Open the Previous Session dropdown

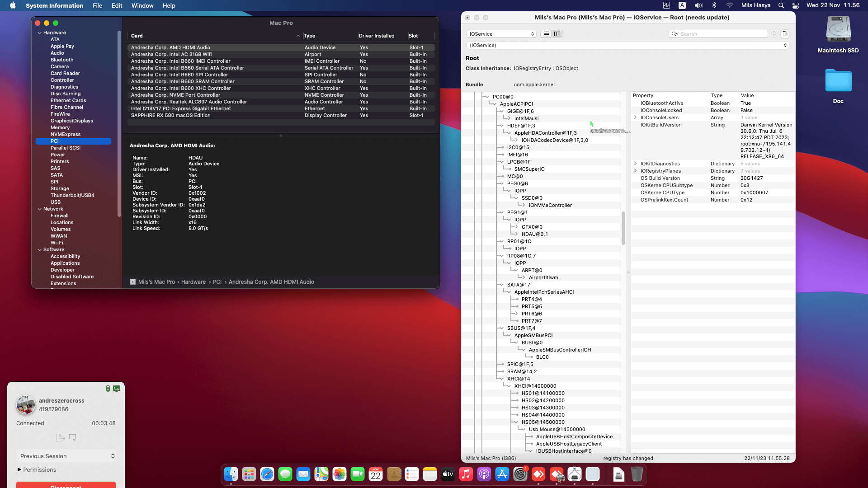[66, 456]
